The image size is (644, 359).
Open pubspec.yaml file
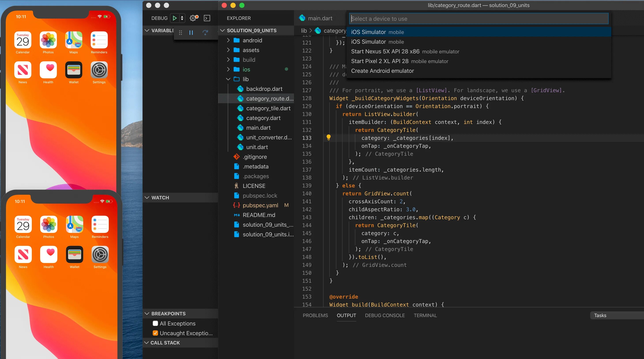click(x=256, y=205)
